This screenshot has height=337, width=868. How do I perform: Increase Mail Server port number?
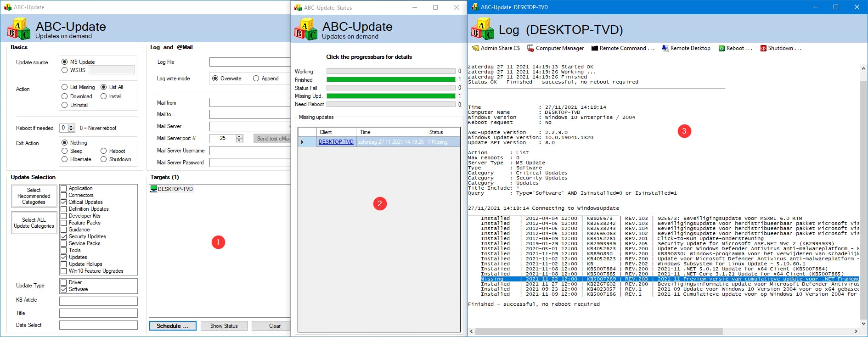pos(239,136)
